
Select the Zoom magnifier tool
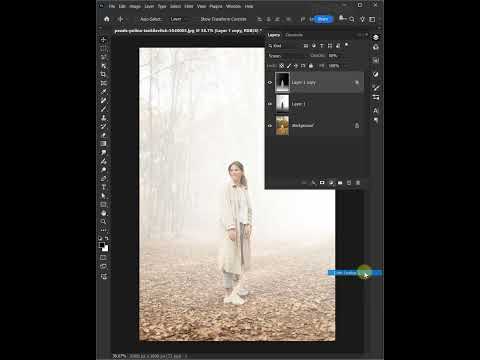[x=103, y=222]
